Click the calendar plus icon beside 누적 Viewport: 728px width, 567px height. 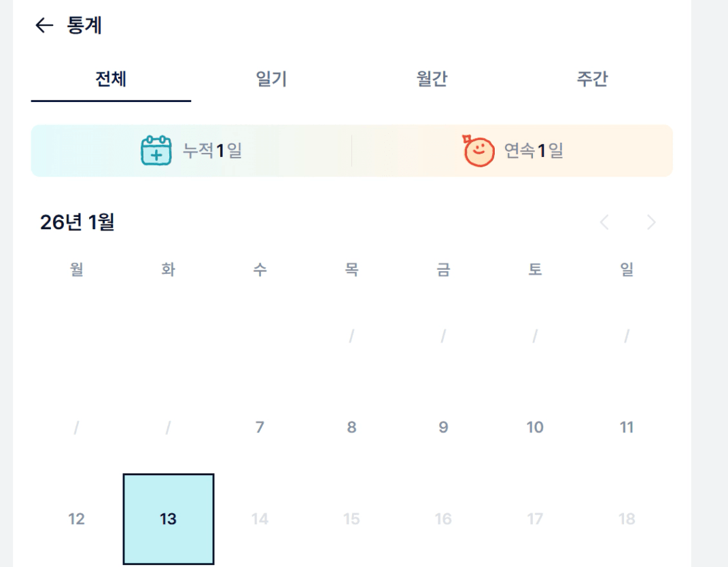(156, 150)
